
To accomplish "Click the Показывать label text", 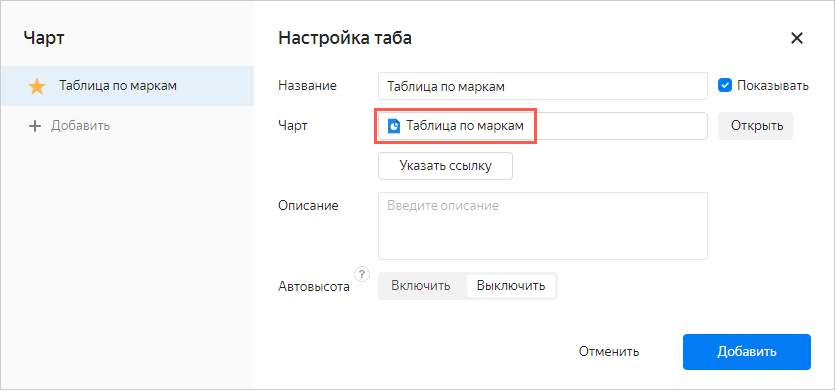I will point(773,86).
